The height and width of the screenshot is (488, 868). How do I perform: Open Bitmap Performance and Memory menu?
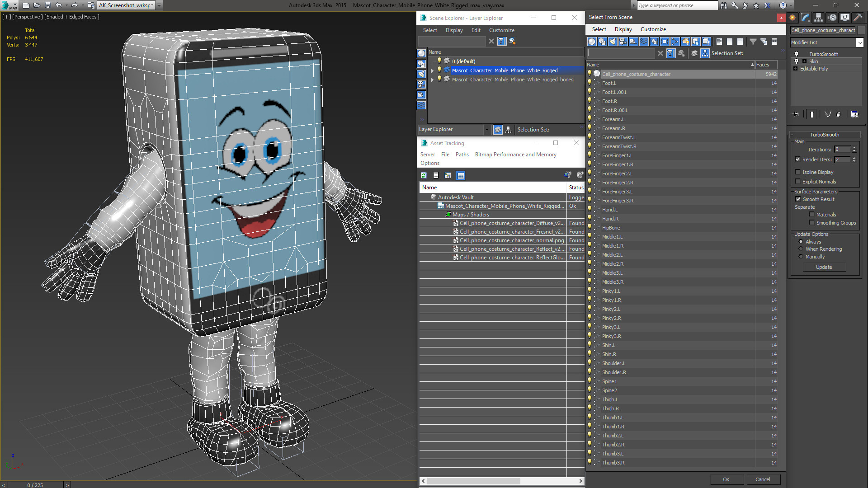tap(515, 155)
